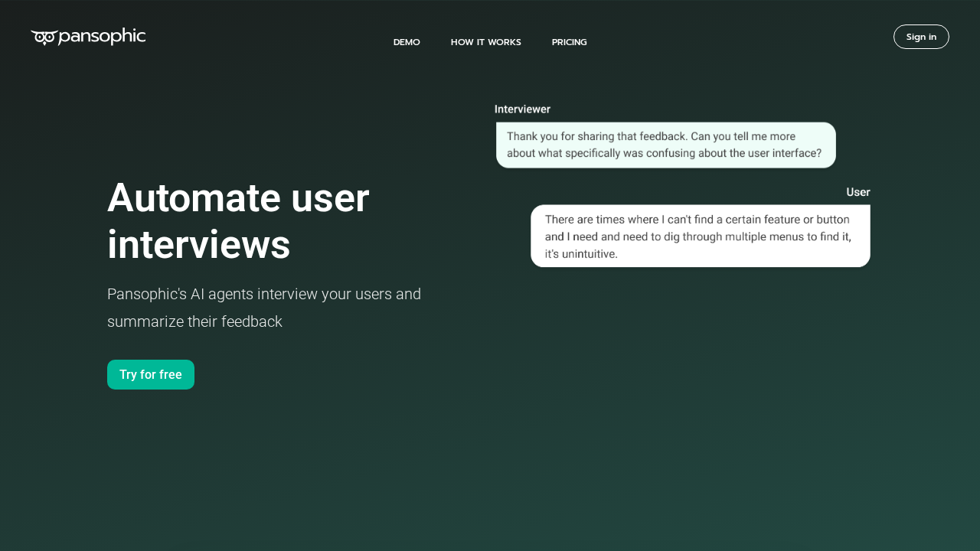Select the owl glasses icon in header

coord(44,36)
